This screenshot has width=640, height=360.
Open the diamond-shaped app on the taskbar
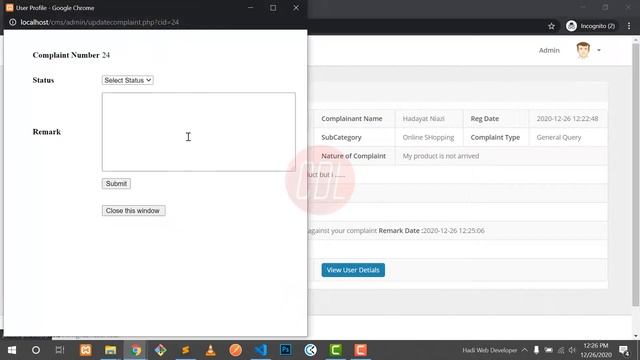(161, 350)
